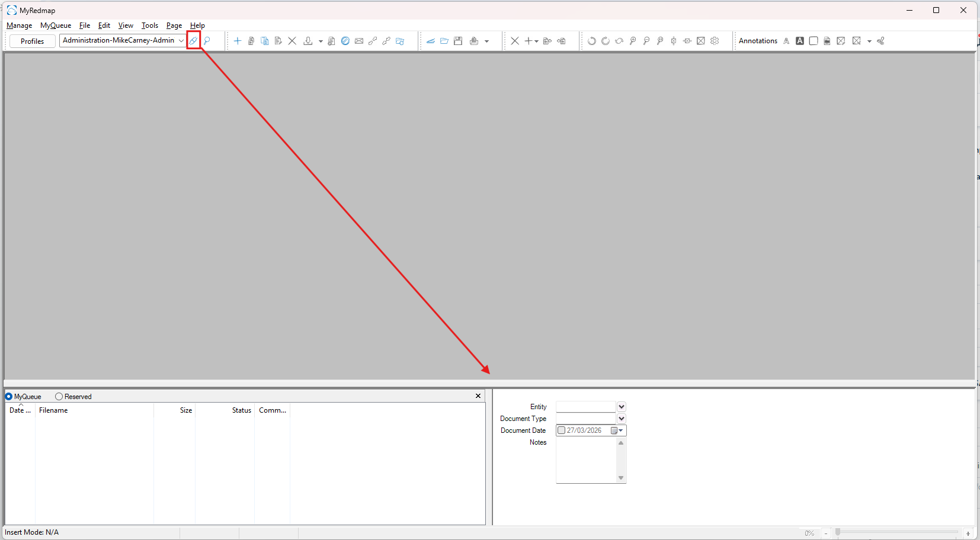Viewport: 980px width, 540px height.
Task: Open the Help menu
Action: 197,25
